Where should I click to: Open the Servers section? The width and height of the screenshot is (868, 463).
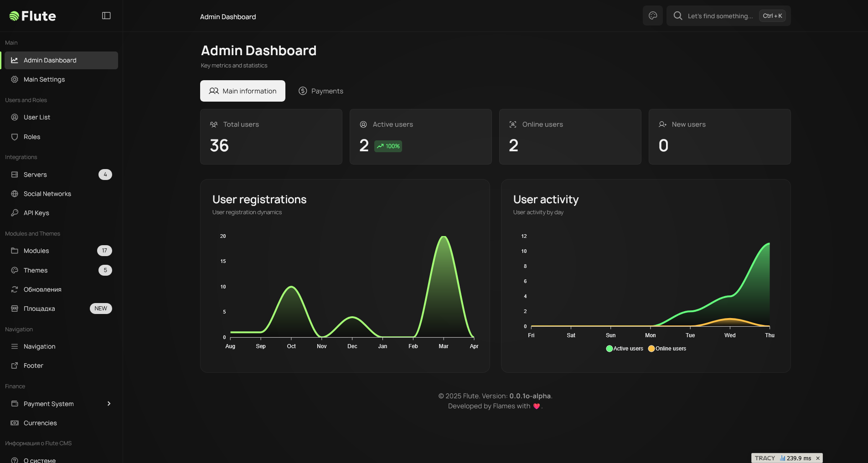point(35,175)
